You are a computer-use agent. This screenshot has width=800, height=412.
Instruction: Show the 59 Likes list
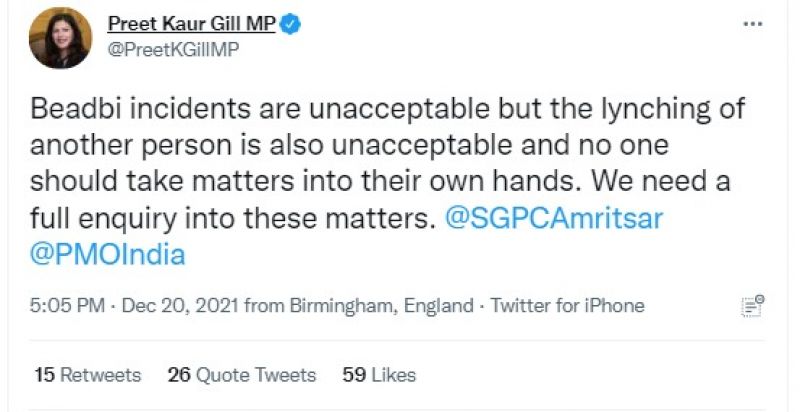[379, 375]
